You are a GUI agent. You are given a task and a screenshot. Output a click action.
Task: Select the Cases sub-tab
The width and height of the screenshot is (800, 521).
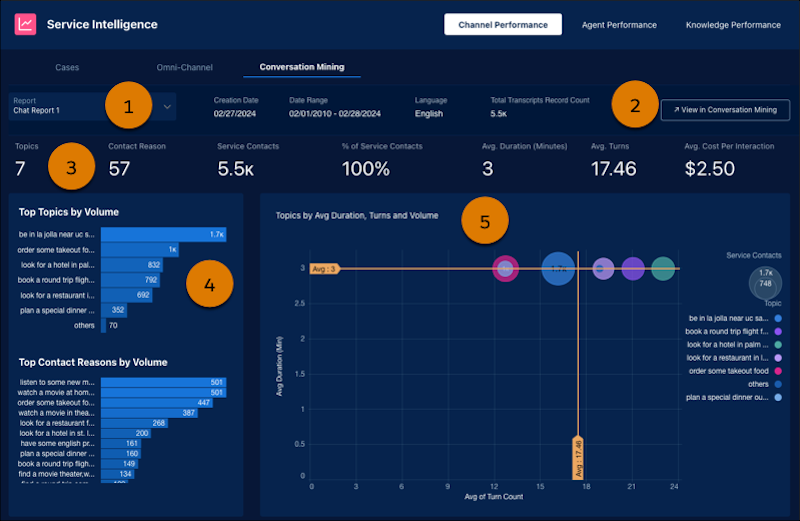[67, 67]
